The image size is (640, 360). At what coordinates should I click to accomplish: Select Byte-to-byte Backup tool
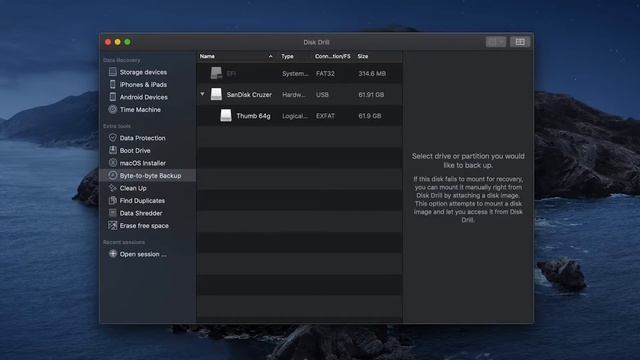[150, 176]
